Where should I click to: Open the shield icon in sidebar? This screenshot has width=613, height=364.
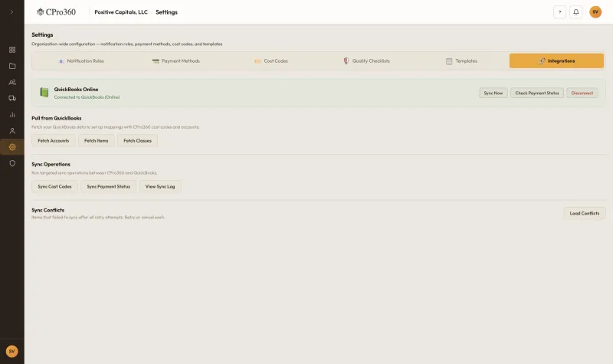click(12, 163)
